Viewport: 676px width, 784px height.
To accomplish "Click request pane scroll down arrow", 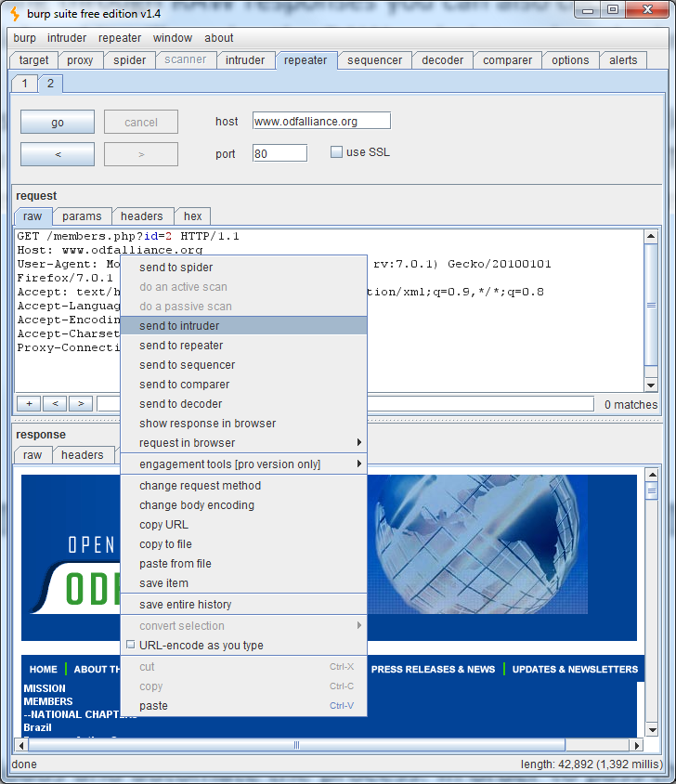I will point(651,385).
